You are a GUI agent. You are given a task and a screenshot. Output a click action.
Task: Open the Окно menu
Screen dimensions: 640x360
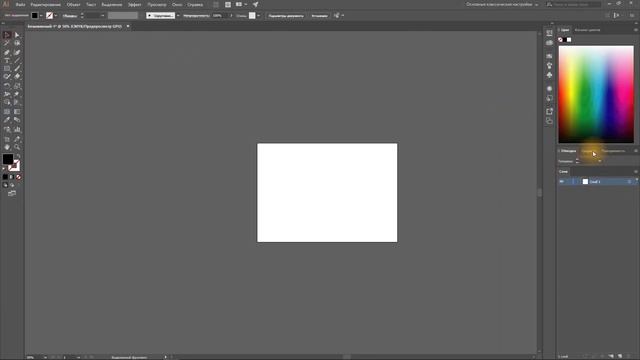point(177,4)
